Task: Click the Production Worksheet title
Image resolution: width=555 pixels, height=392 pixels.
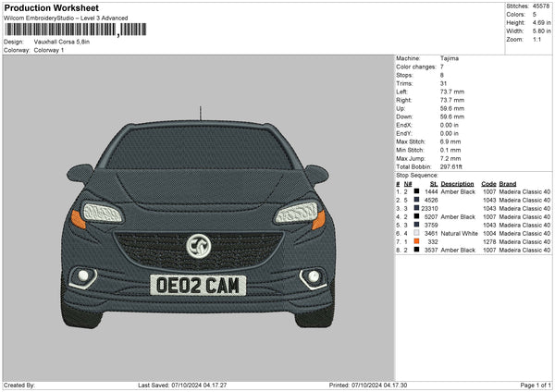Action: click(x=52, y=7)
